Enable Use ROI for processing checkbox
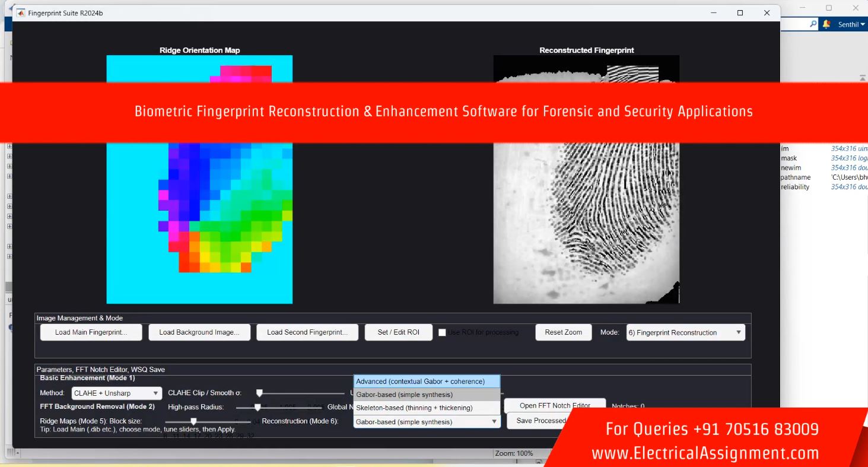The image size is (868, 467). [x=442, y=332]
